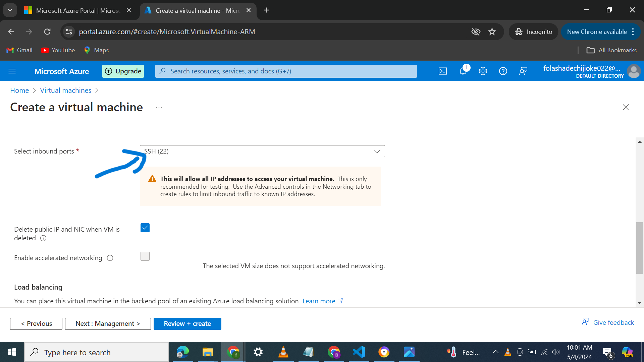Open the portal settings gear
The height and width of the screenshot is (362, 644).
pyautogui.click(x=483, y=71)
